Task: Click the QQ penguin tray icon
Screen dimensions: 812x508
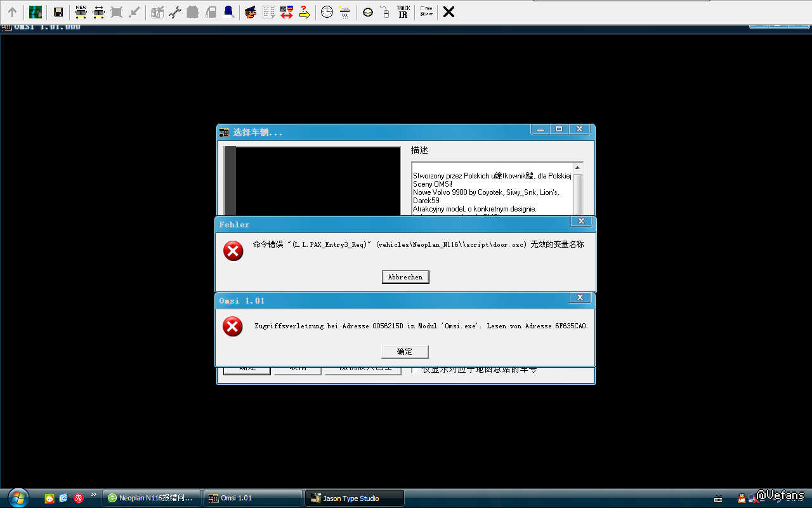Action: (742, 498)
